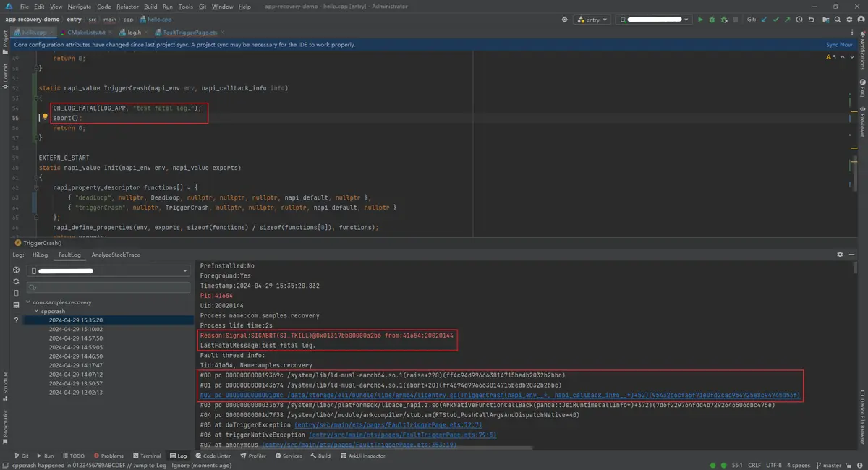The height and width of the screenshot is (470, 868).
Task: Hide the log panel with minus icon
Action: pyautogui.click(x=851, y=255)
